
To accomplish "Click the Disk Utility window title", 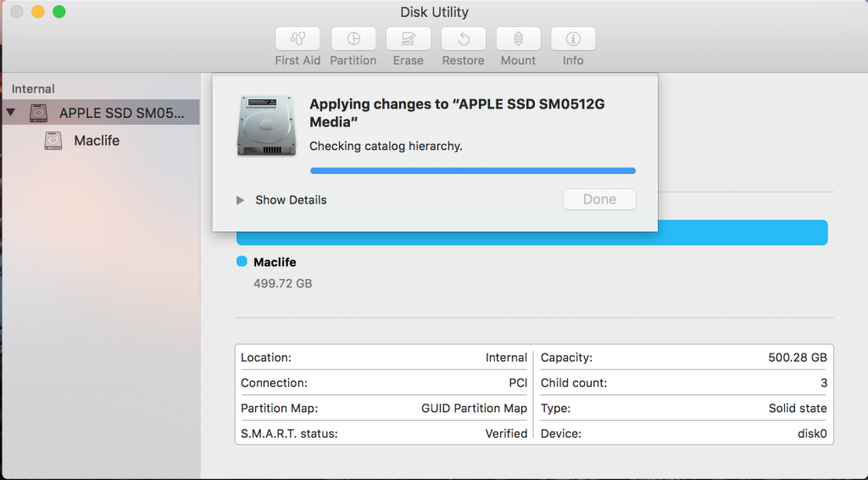I will coord(434,12).
